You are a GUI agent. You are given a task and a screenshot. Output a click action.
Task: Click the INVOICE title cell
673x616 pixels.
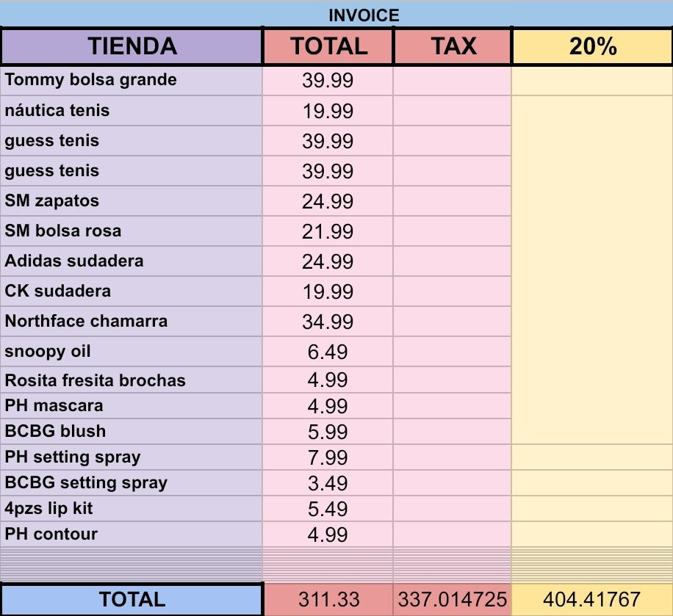click(364, 15)
